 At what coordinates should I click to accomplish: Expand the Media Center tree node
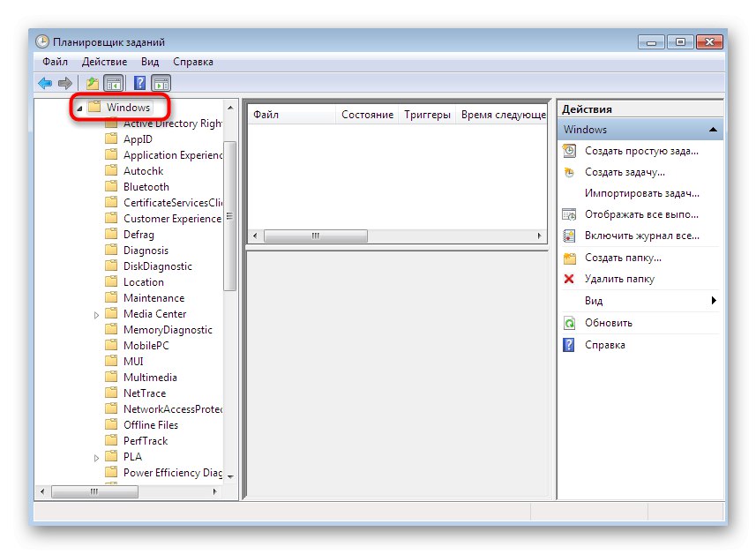click(x=97, y=313)
